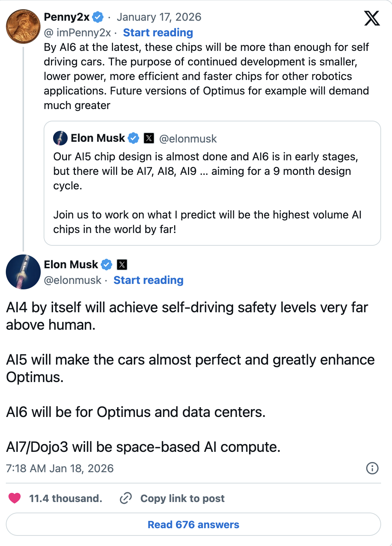Click the Penny2x display name
The height and width of the screenshot is (546, 392).
point(67,17)
